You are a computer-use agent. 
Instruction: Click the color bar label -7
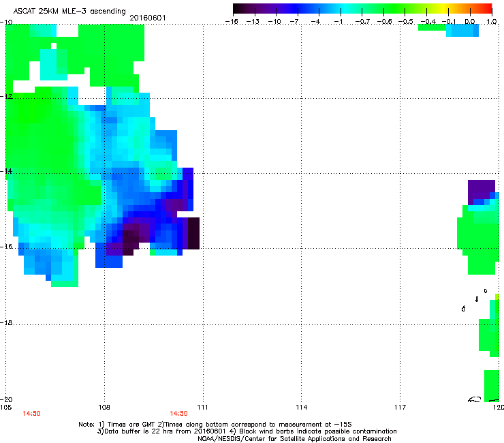point(295,22)
